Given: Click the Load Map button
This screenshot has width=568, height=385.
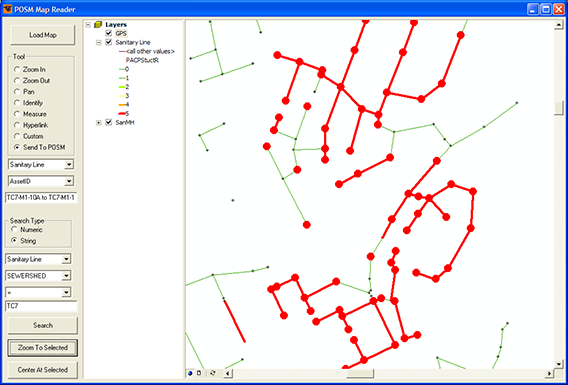Looking at the screenshot, I should [43, 35].
